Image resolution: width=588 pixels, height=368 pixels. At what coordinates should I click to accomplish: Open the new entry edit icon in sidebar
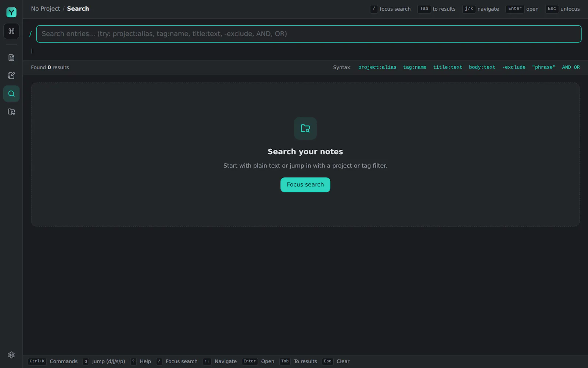(11, 75)
